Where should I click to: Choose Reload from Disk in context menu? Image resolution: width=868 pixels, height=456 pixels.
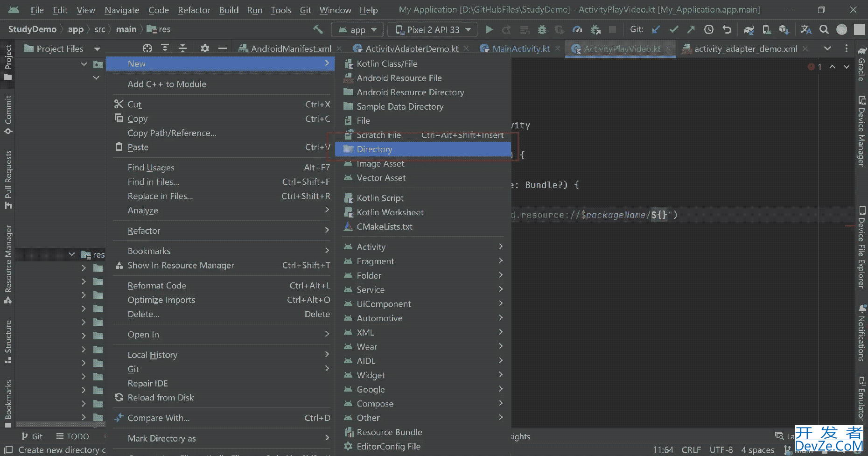[221, 398]
